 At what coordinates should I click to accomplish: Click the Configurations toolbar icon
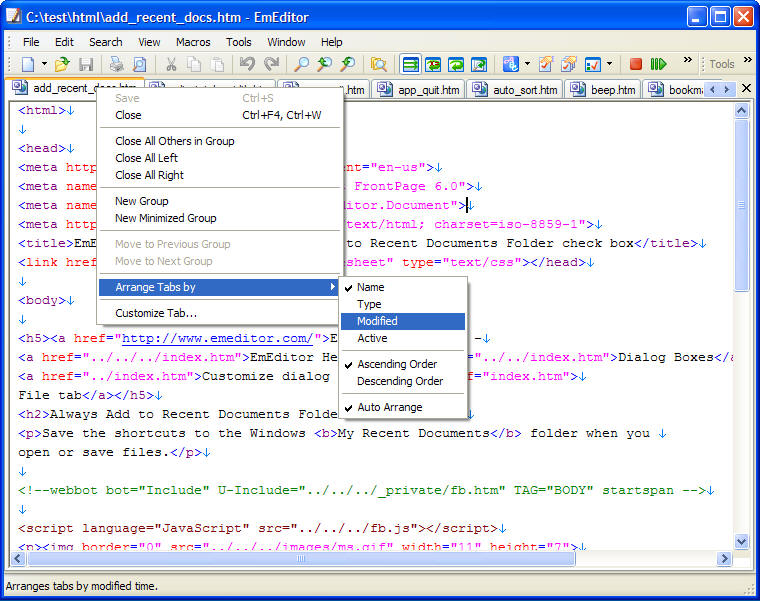coord(510,64)
